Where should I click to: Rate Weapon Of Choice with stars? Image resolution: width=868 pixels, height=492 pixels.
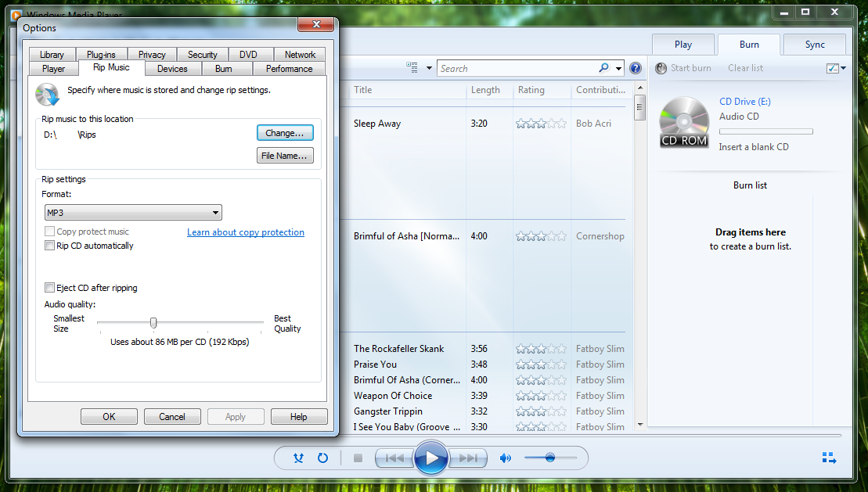point(541,396)
